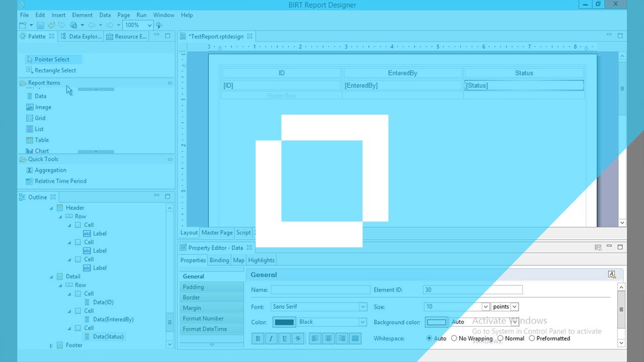Viewport: 644px width, 362px height.
Task: Pick the Data report item in the palette
Action: [x=37, y=96]
